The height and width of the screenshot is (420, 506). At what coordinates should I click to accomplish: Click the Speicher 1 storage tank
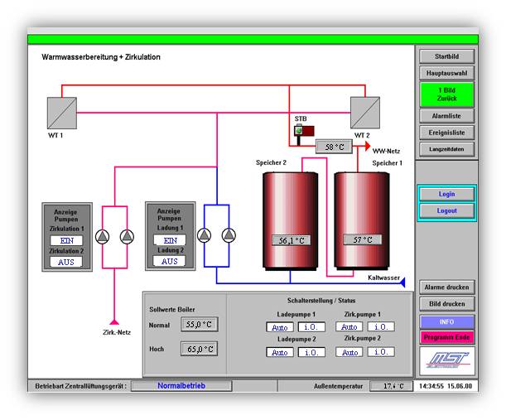click(x=362, y=220)
